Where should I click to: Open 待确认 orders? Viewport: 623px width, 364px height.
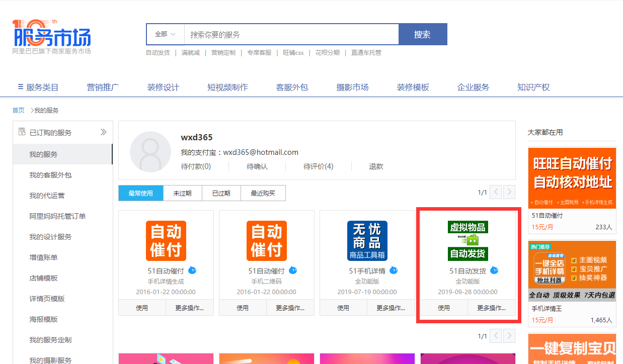pyautogui.click(x=257, y=166)
